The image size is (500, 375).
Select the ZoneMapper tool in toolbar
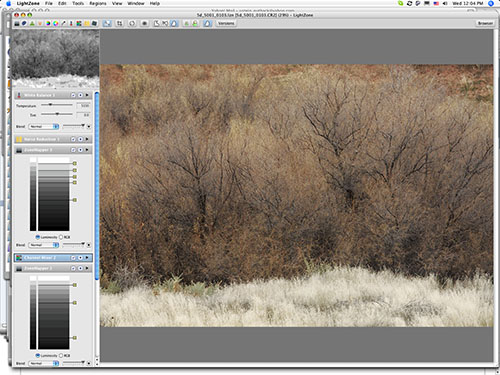(x=17, y=23)
